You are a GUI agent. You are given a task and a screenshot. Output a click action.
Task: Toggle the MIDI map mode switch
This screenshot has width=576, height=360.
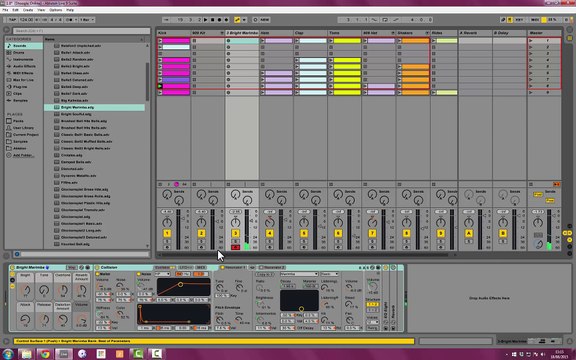tap(535, 20)
